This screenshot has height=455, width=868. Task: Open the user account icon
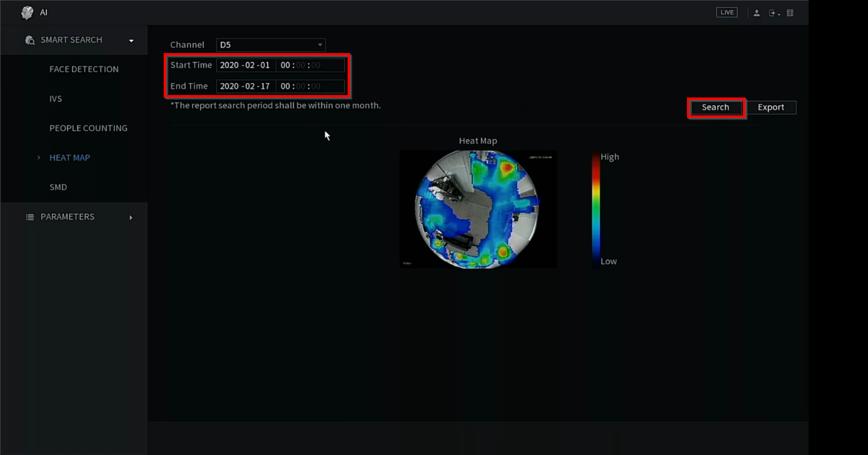tap(756, 13)
